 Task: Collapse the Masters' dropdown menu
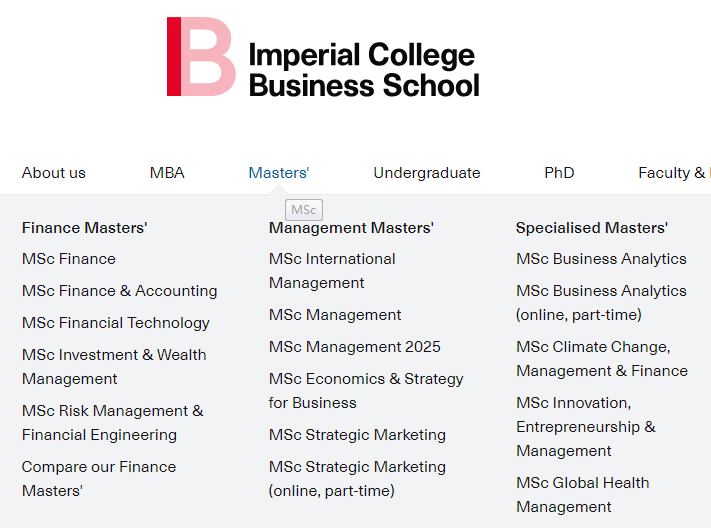[278, 173]
